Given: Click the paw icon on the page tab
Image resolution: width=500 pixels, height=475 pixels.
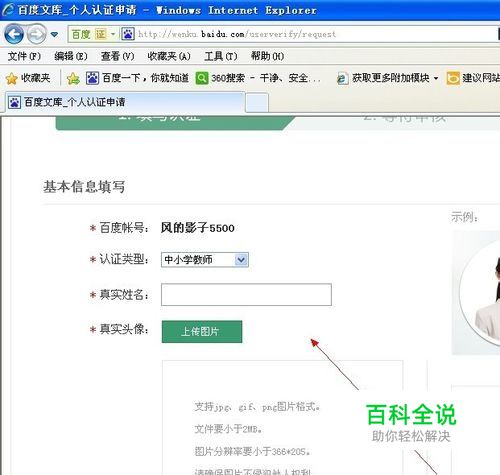Looking at the screenshot, I should [14, 102].
